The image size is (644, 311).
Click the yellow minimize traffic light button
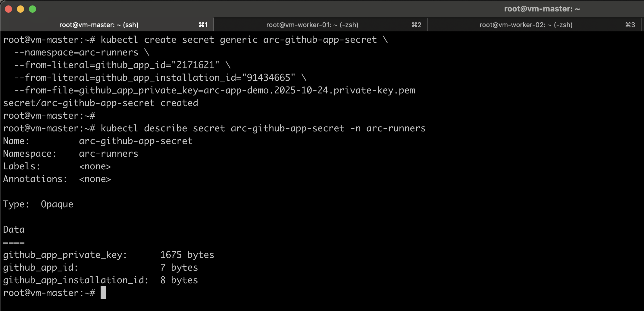20,9
